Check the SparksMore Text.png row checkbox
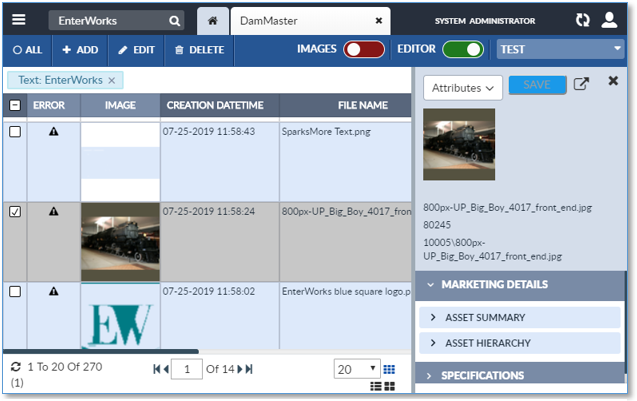Viewport: 637px width, 401px height. (x=15, y=132)
